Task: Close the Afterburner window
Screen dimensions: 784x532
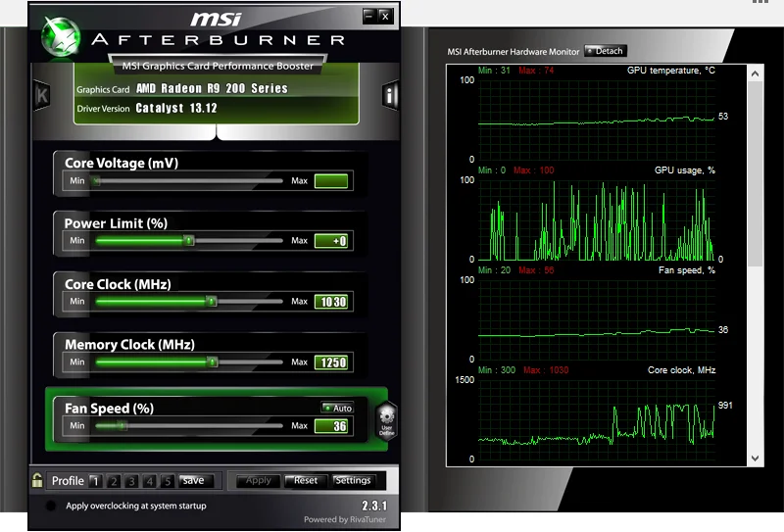Action: (385, 16)
